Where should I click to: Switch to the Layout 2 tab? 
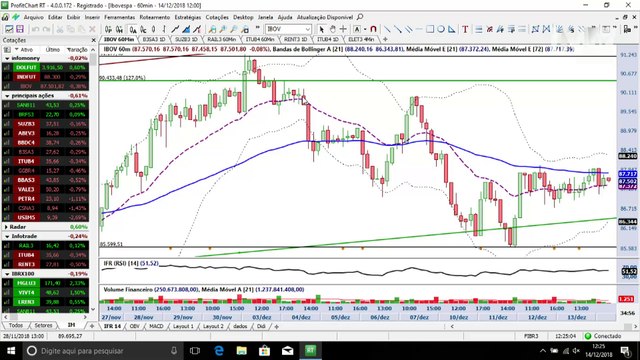pyautogui.click(x=213, y=326)
